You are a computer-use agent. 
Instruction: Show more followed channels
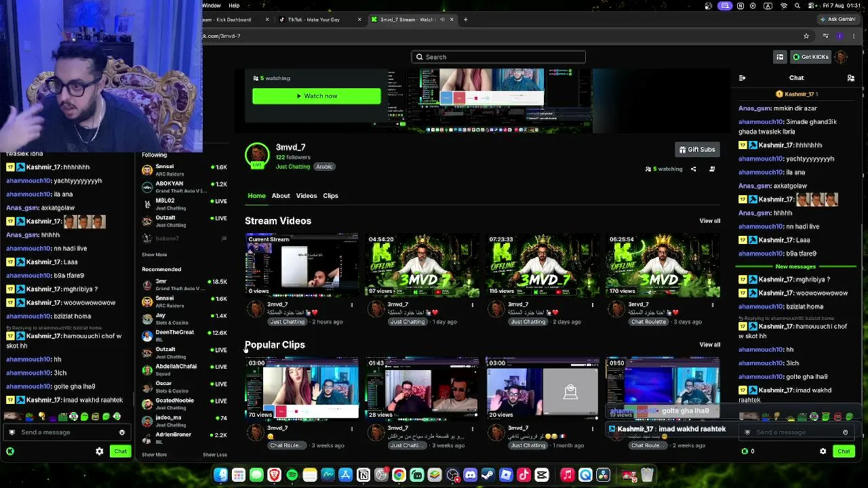pyautogui.click(x=155, y=255)
